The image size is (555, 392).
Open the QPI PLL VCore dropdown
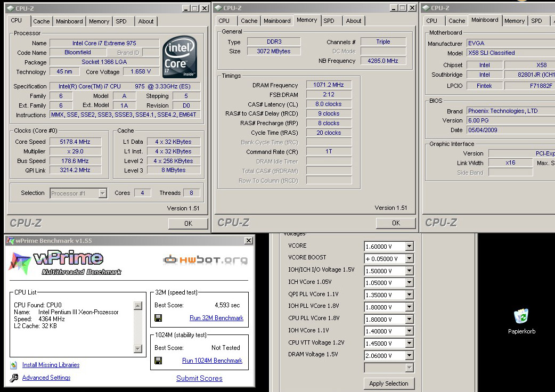[x=409, y=295]
